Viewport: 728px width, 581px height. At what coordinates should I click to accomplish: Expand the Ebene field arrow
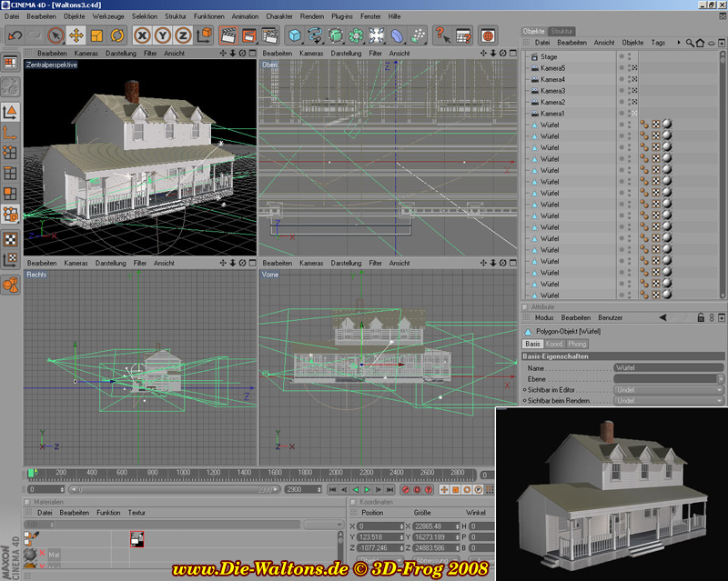pyautogui.click(x=720, y=378)
